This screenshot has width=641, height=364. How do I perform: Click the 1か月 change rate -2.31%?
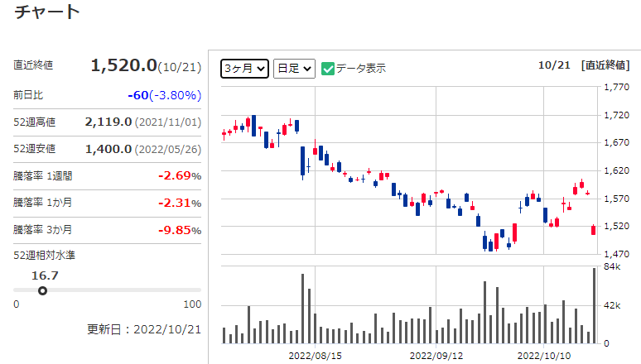click(180, 203)
